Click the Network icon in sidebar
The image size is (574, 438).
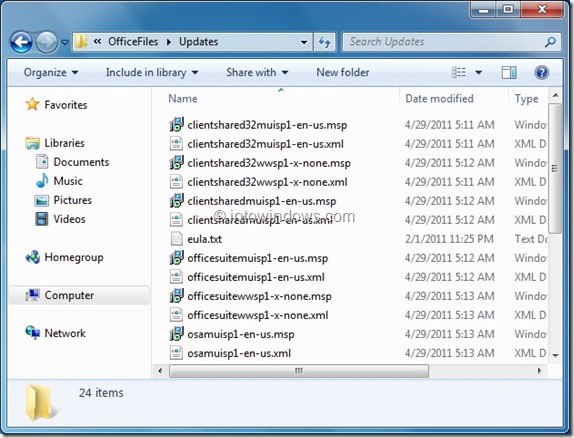click(33, 333)
